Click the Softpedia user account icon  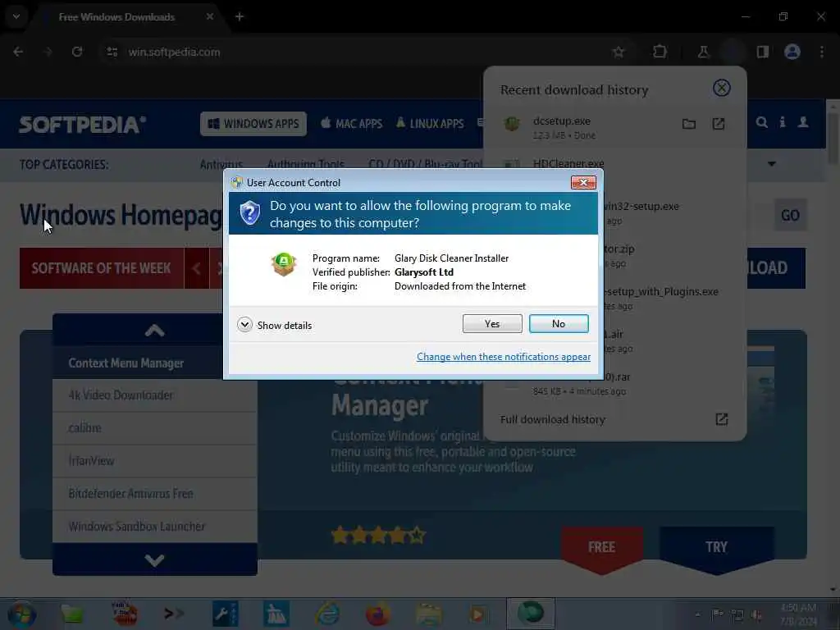(x=803, y=122)
